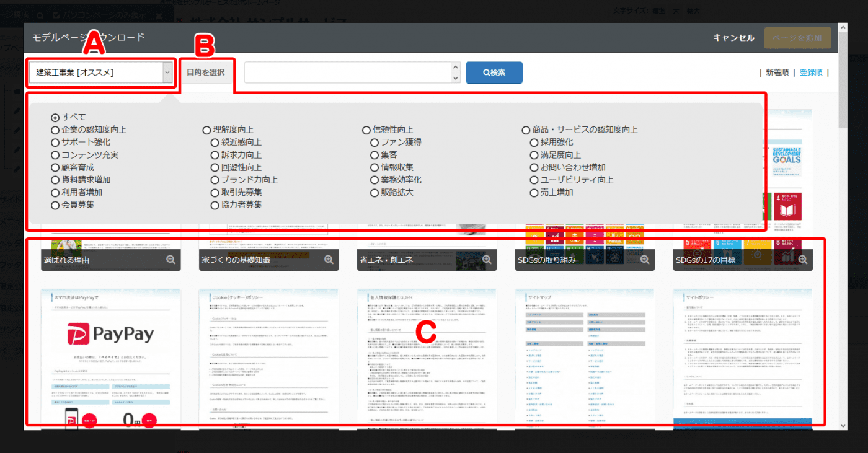The image size is (868, 453).
Task: Select 協力者募集 radio button
Action: point(216,205)
